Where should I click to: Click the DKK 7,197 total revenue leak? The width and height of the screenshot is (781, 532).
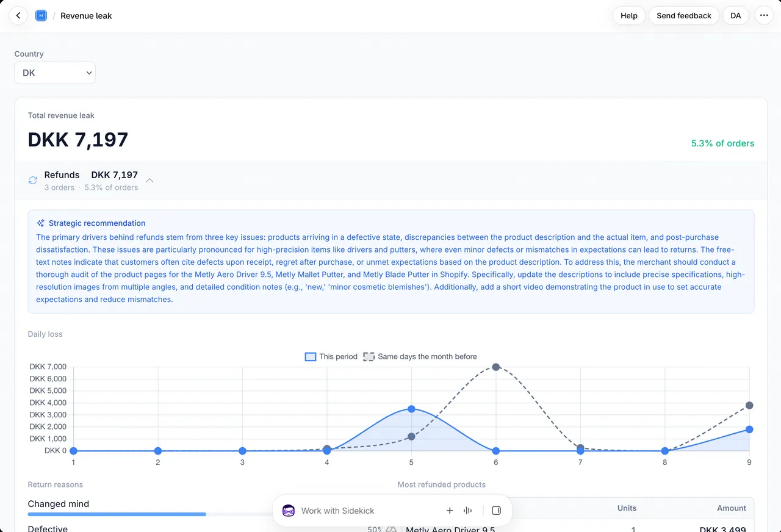[78, 140]
